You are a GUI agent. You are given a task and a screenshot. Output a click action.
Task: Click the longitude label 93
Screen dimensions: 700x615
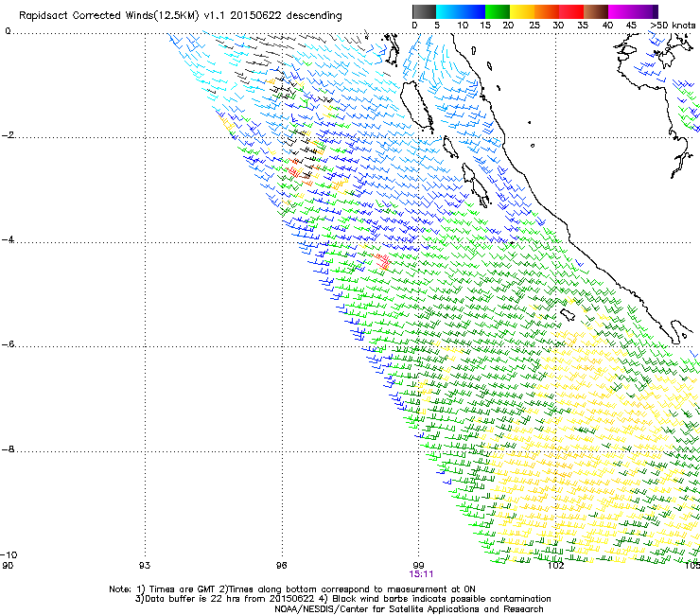(145, 565)
